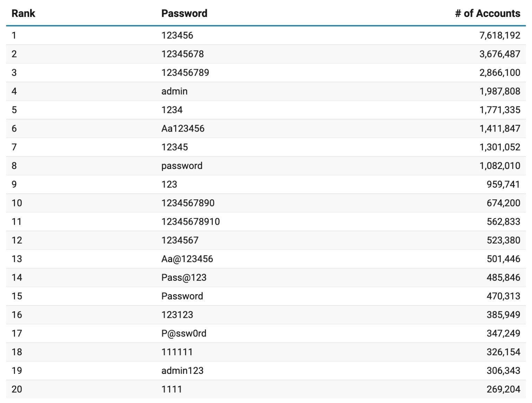This screenshot has width=532, height=403.
Task: Click the account count 959,741
Action: tap(503, 185)
